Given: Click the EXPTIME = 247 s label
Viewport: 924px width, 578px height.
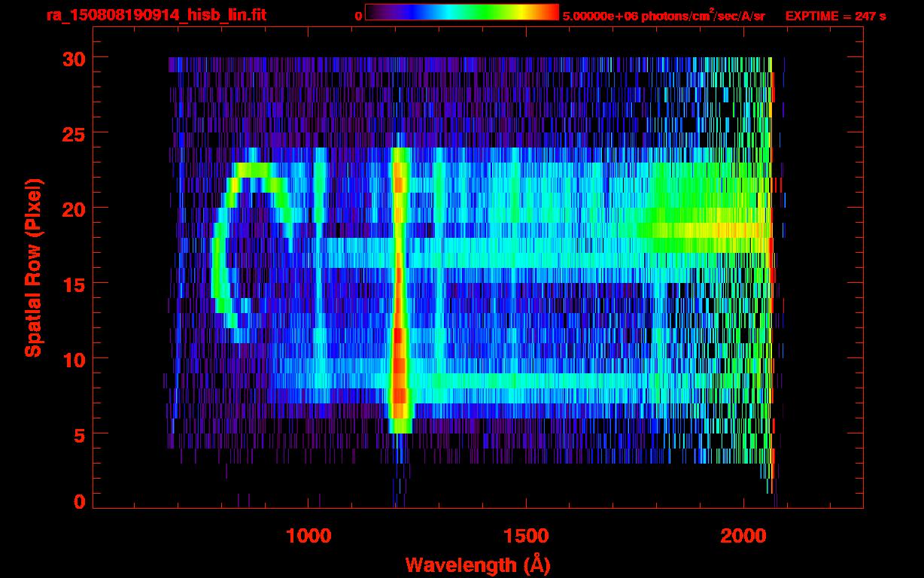Looking at the screenshot, I should pyautogui.click(x=835, y=16).
